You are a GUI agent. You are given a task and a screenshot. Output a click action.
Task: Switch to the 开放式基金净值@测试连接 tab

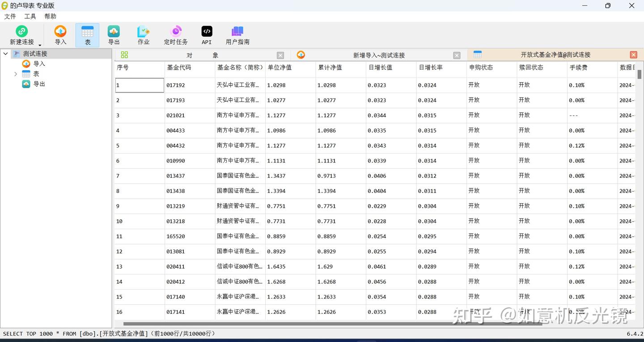tap(555, 55)
